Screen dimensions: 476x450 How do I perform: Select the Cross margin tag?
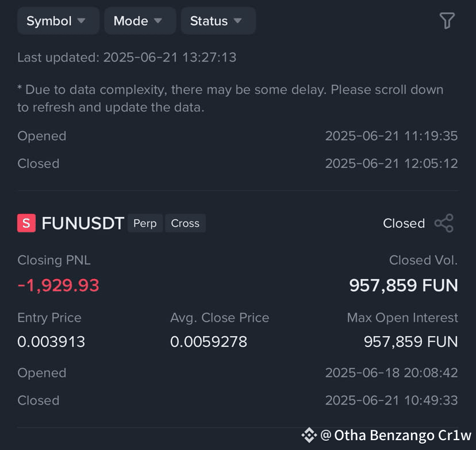click(x=185, y=223)
